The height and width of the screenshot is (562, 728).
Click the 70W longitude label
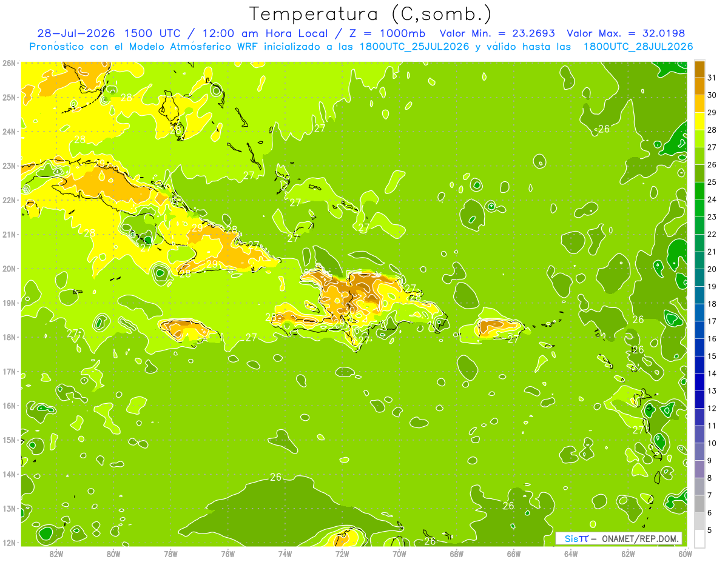(399, 554)
